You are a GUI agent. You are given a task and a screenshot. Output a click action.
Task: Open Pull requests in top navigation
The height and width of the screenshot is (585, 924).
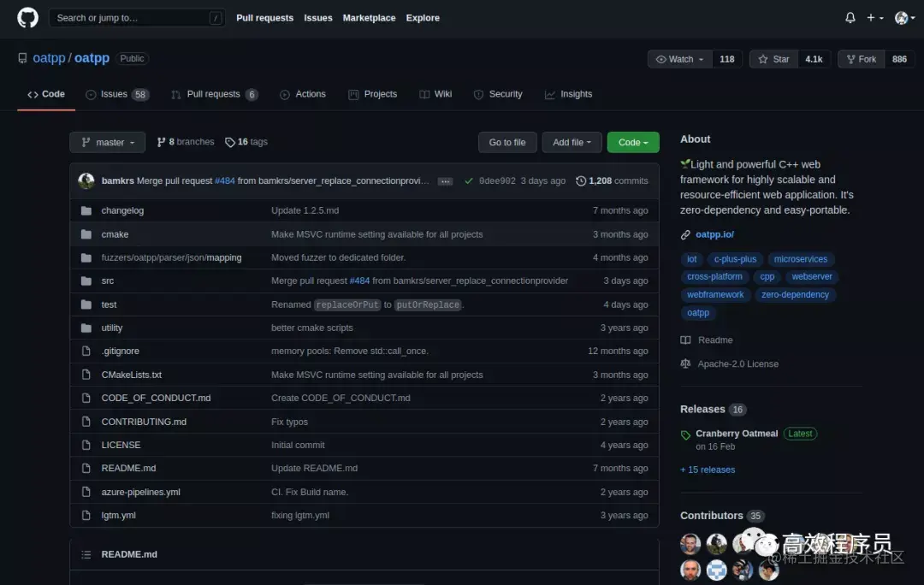[264, 18]
